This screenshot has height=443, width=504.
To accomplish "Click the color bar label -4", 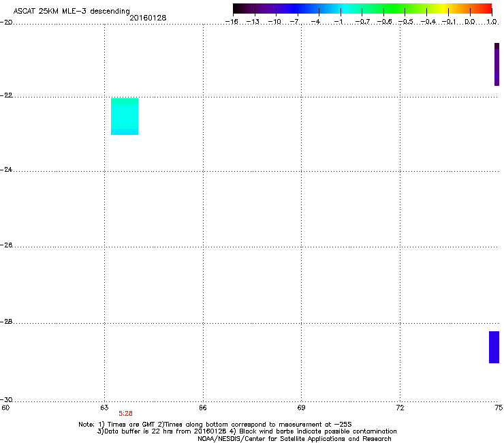I will [x=316, y=22].
